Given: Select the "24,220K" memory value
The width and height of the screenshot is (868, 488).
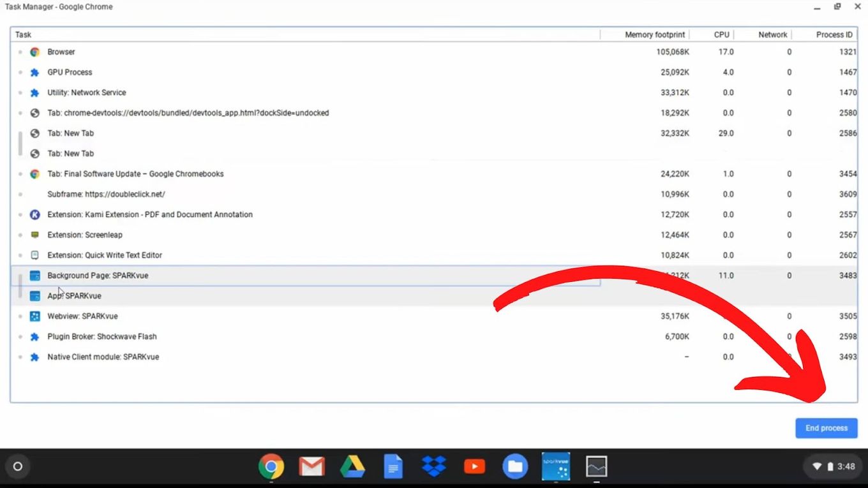Looking at the screenshot, I should pos(675,174).
